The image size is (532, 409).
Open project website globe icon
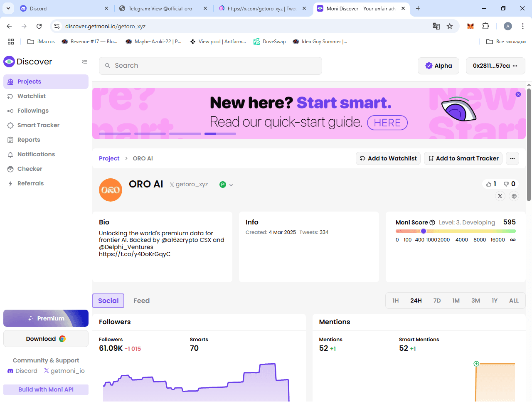click(514, 196)
